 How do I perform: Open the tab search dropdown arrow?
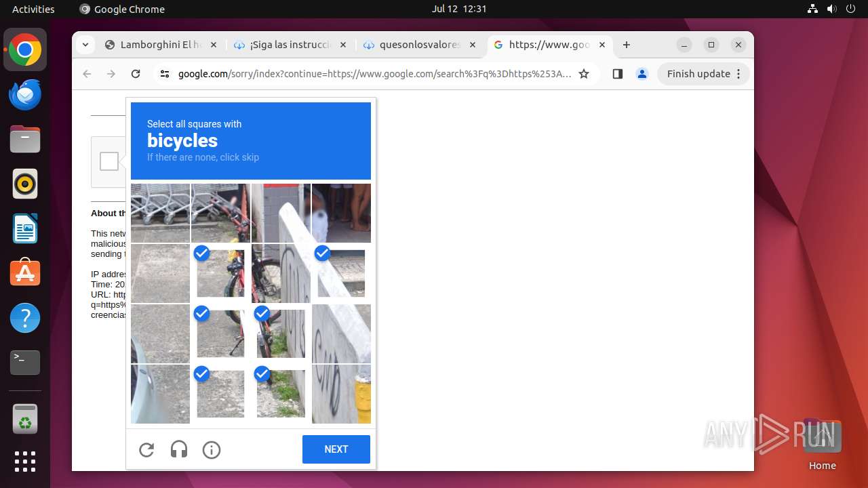tap(85, 45)
